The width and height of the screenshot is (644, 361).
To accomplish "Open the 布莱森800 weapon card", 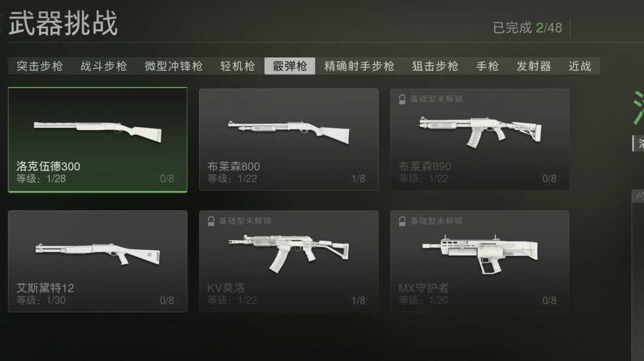I will pos(289,139).
